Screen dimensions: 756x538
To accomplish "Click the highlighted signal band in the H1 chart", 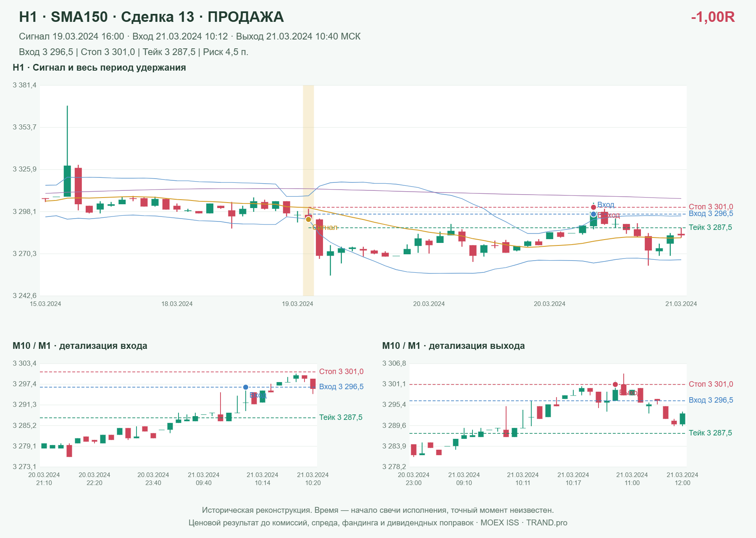I will (x=308, y=190).
